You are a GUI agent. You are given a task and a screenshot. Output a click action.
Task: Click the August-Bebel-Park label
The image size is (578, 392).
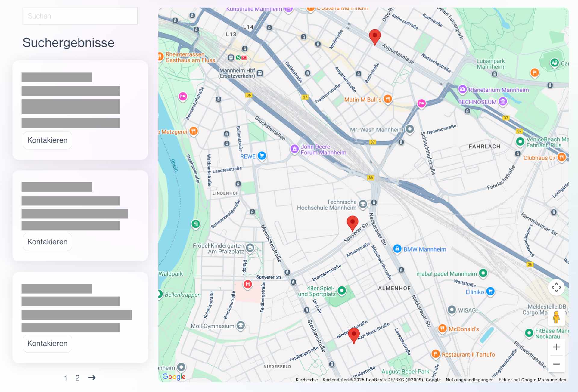406,372
